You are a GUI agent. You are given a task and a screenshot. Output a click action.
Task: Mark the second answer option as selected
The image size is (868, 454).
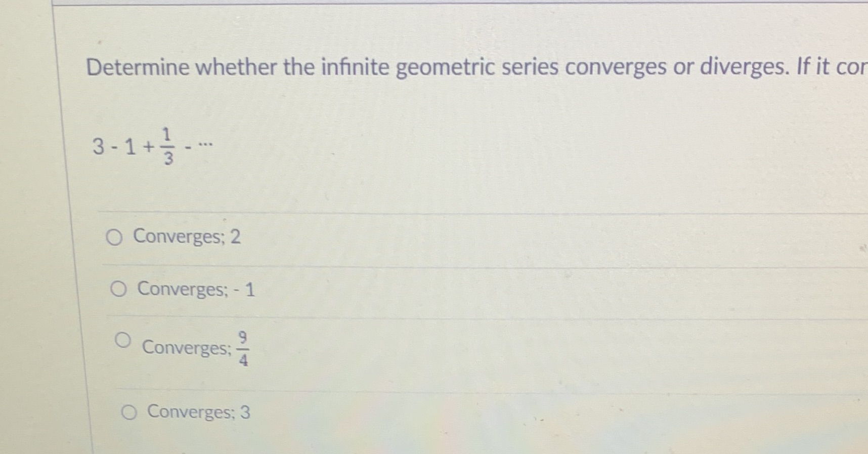click(x=118, y=290)
